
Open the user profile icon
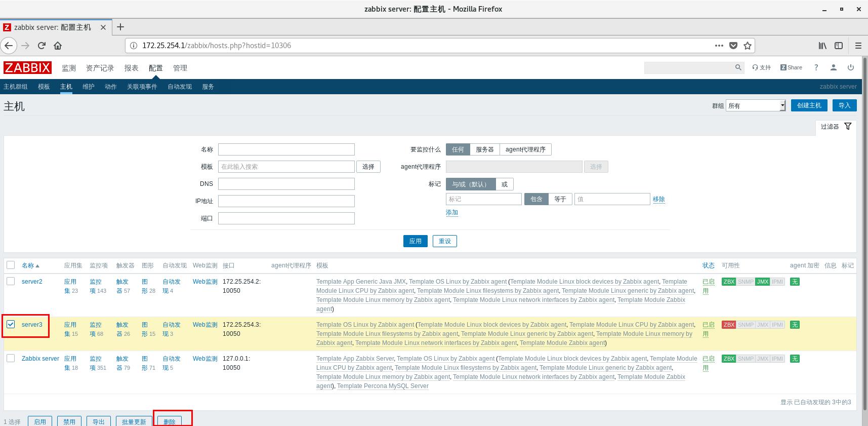833,67
